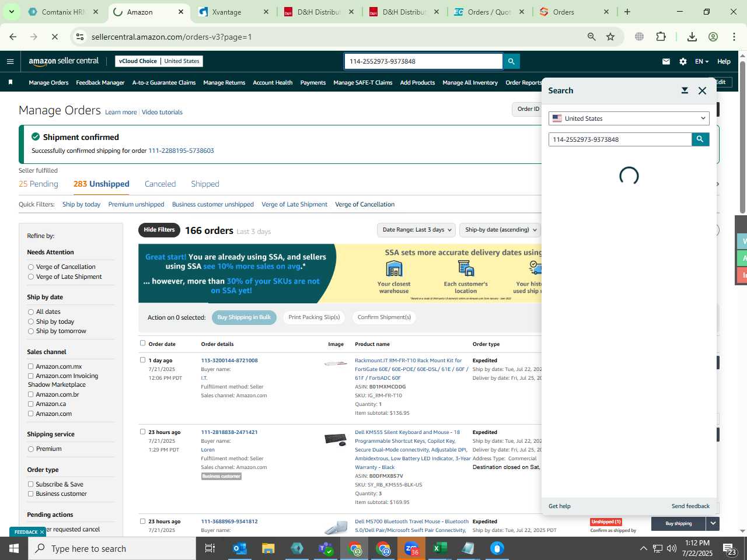Open the Ship-by date sort dropdown

(x=501, y=230)
